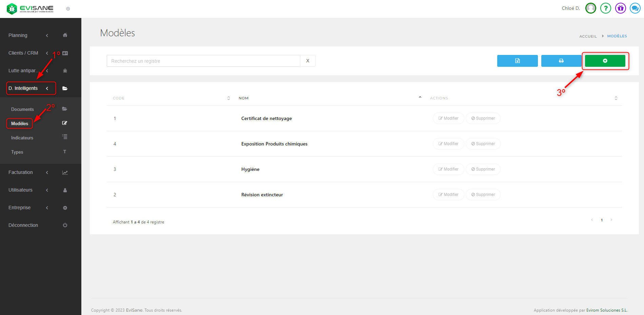Screen dimensions: 644x315
Task: Open the Indicateurs submenu item
Action: click(x=22, y=138)
